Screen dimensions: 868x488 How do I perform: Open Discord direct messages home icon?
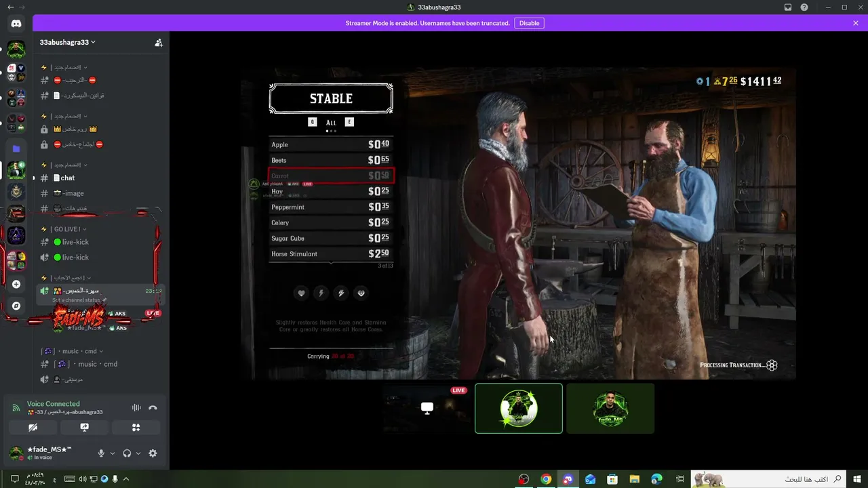(16, 24)
